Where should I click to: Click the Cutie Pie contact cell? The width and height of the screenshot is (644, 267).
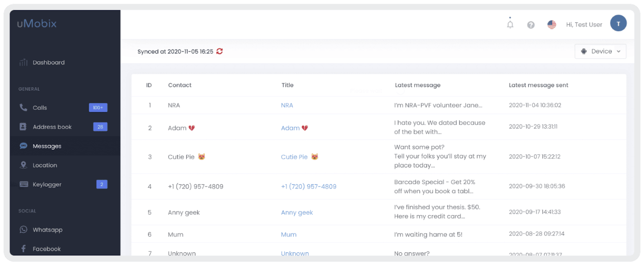point(187,157)
